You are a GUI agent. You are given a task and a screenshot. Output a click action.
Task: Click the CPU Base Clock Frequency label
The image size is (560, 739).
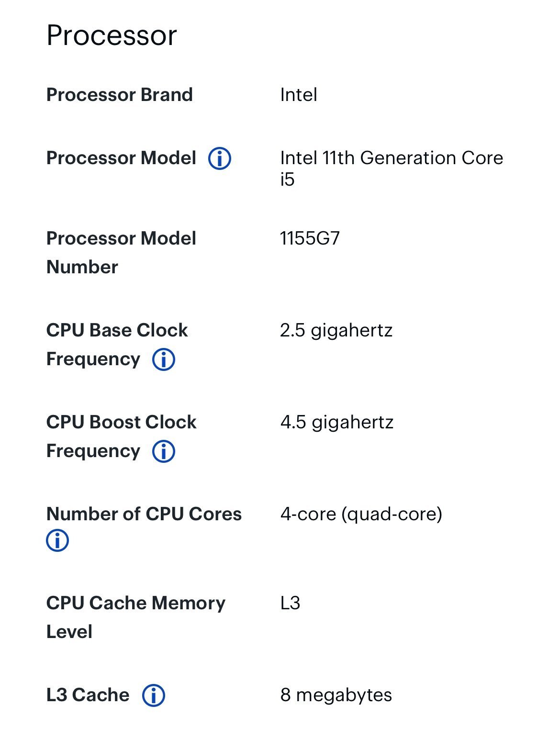tap(117, 345)
